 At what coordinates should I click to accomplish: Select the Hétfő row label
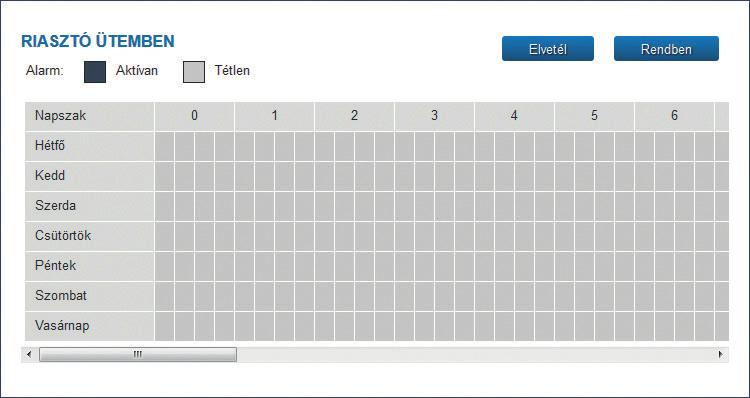click(x=89, y=146)
